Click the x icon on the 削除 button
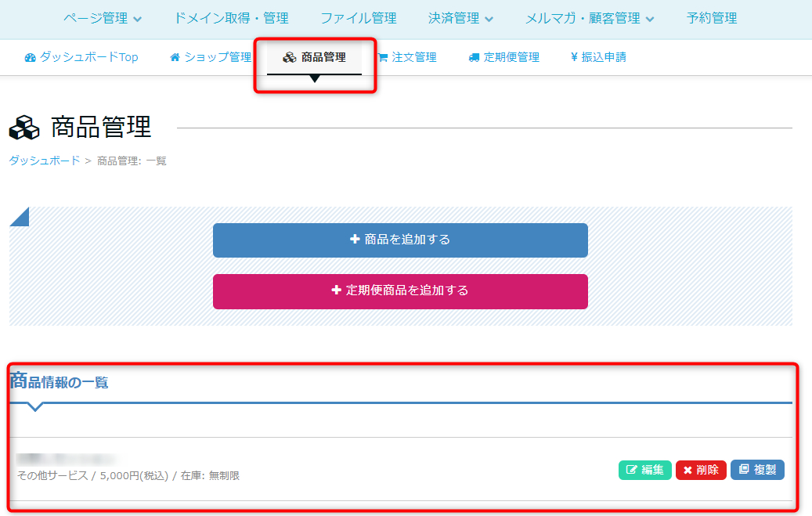Viewport: 812px width, 516px height. (x=687, y=471)
